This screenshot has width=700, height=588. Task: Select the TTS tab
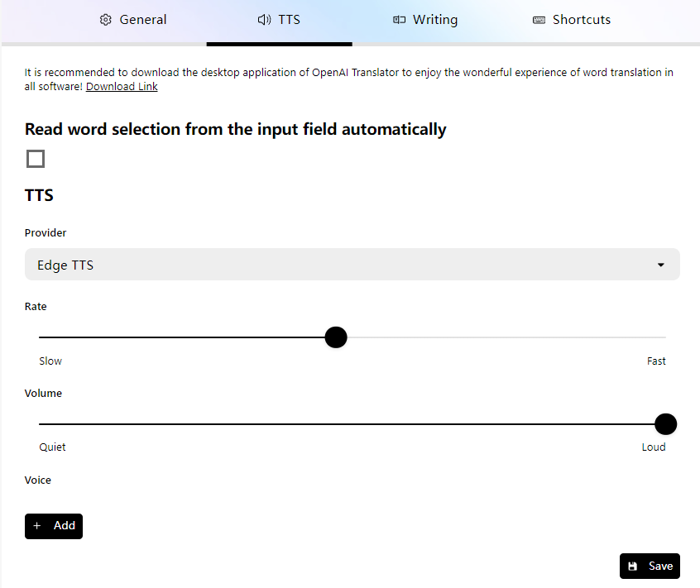[279, 20]
